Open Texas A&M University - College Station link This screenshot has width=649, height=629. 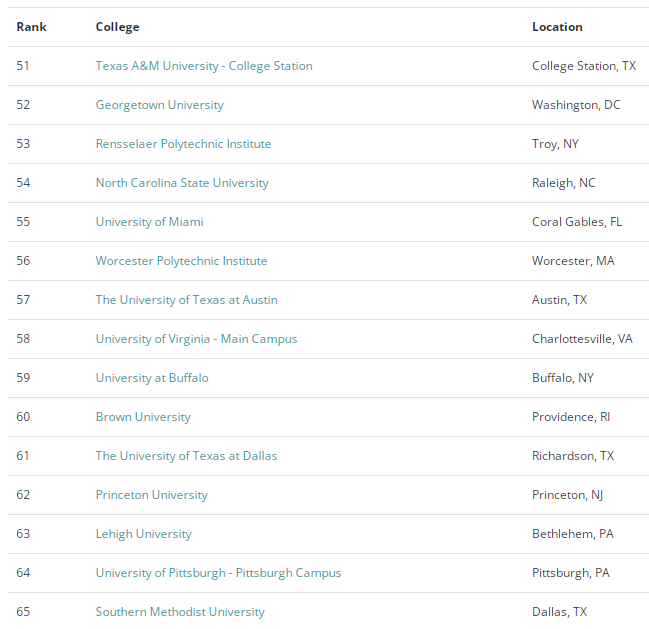(204, 66)
